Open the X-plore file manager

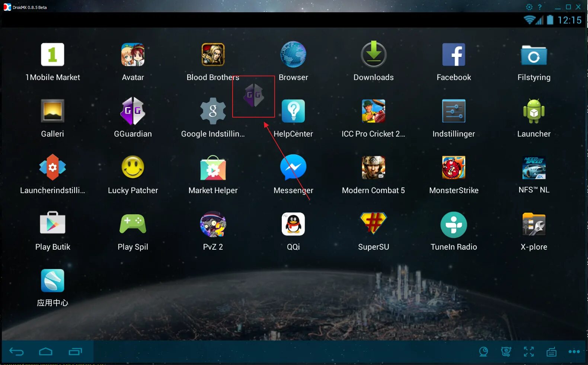click(534, 224)
